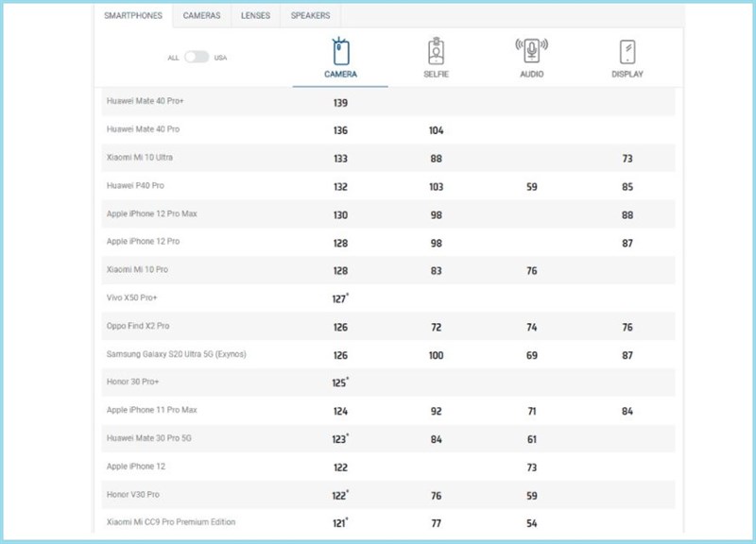This screenshot has width=756, height=544.
Task: Open Vivo X50 Pro+ entry
Action: 131,297
